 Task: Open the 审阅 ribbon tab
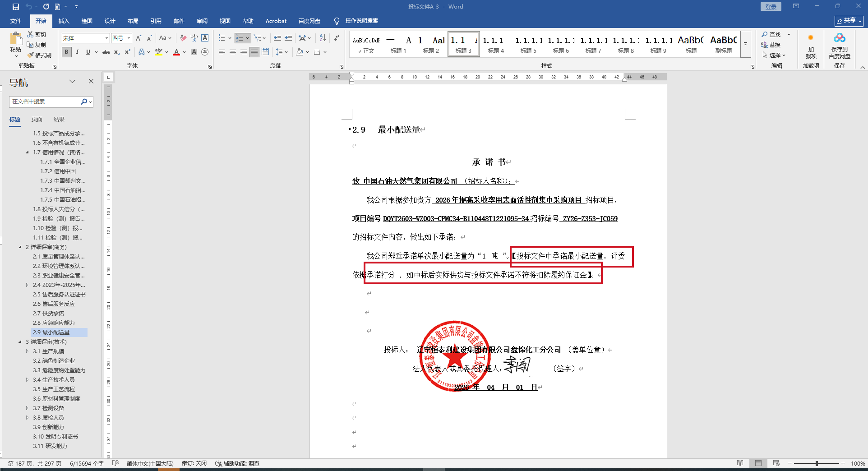(202, 21)
